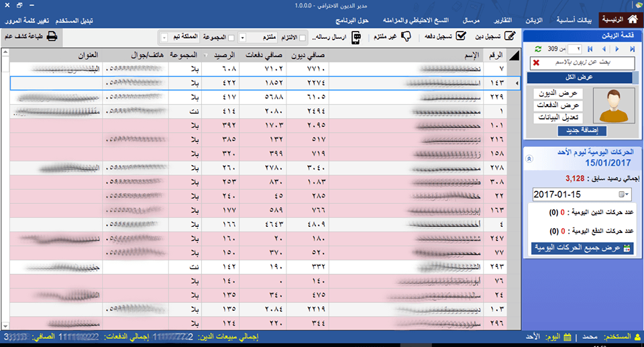Click the printer icon for طباعة كشف عام

click(52, 36)
